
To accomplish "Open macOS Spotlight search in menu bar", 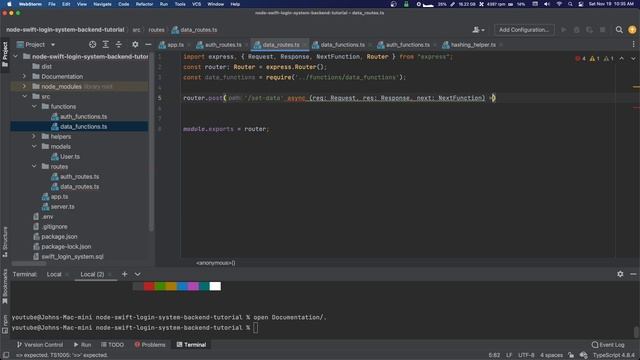I will point(570,4).
